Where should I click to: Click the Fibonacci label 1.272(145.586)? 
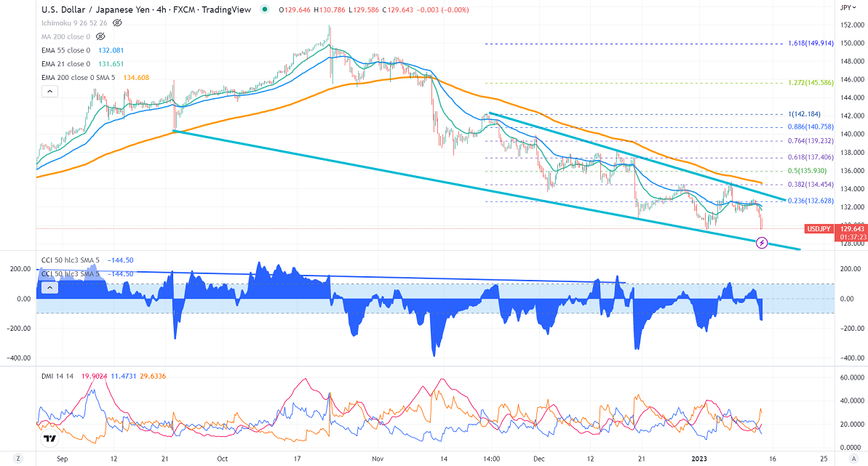tap(811, 83)
